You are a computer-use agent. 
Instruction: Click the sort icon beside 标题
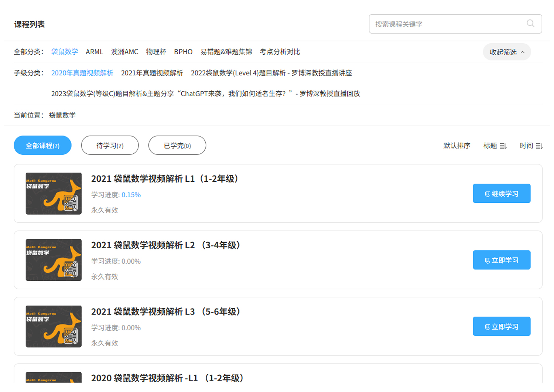coord(503,146)
